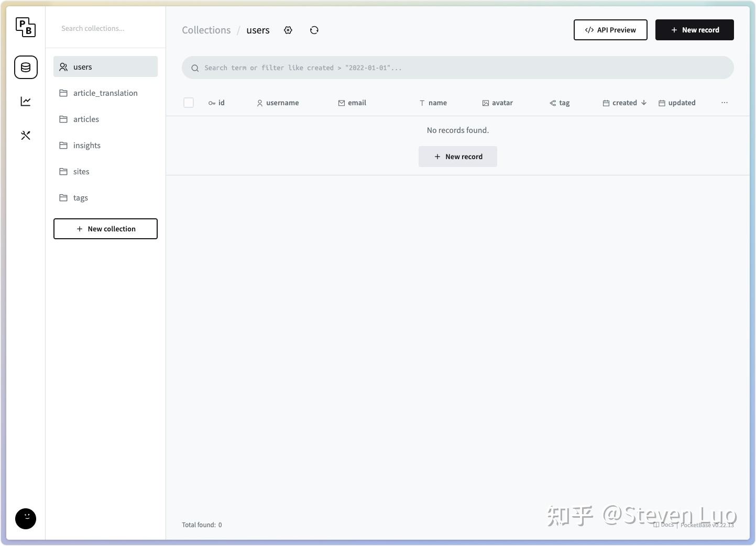
Task: Click the search magnifier in the filter bar
Action: (x=195, y=68)
